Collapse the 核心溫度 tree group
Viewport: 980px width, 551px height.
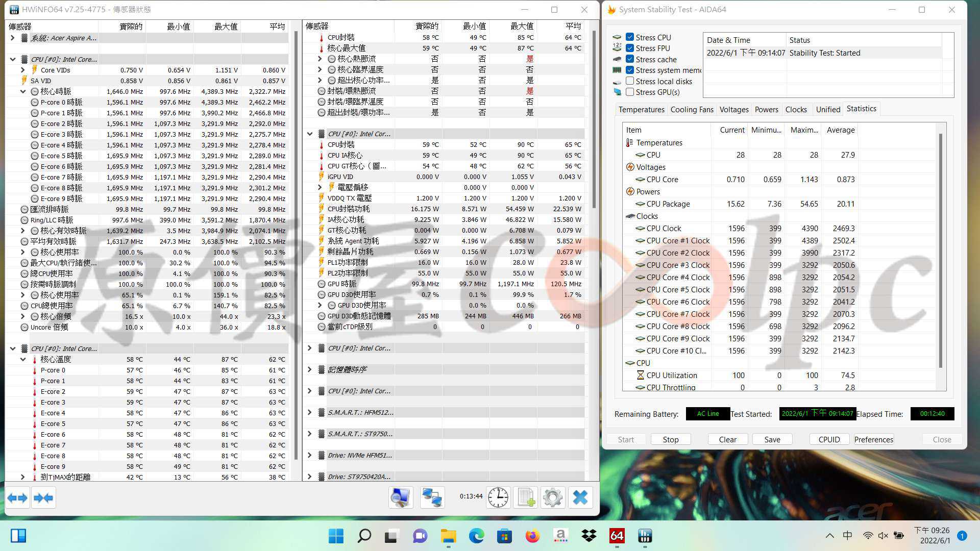click(23, 359)
